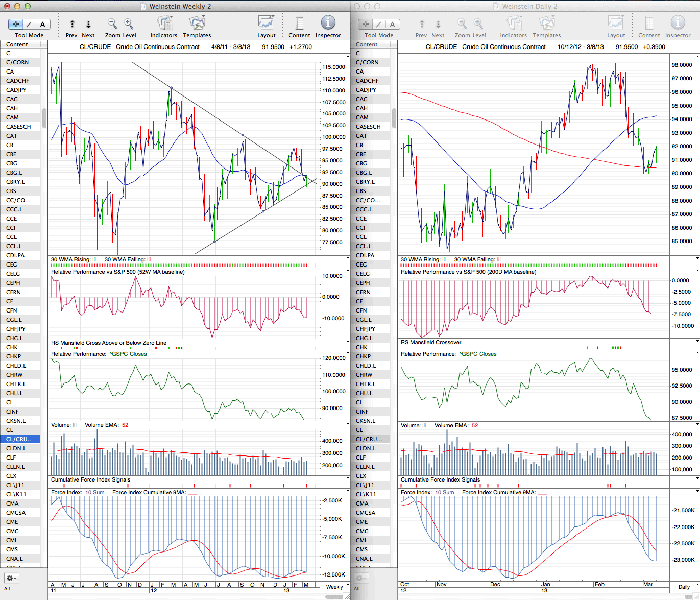Open the Daily period selector at chart bottom
Image resolution: width=700 pixels, height=600 pixels.
click(x=684, y=587)
